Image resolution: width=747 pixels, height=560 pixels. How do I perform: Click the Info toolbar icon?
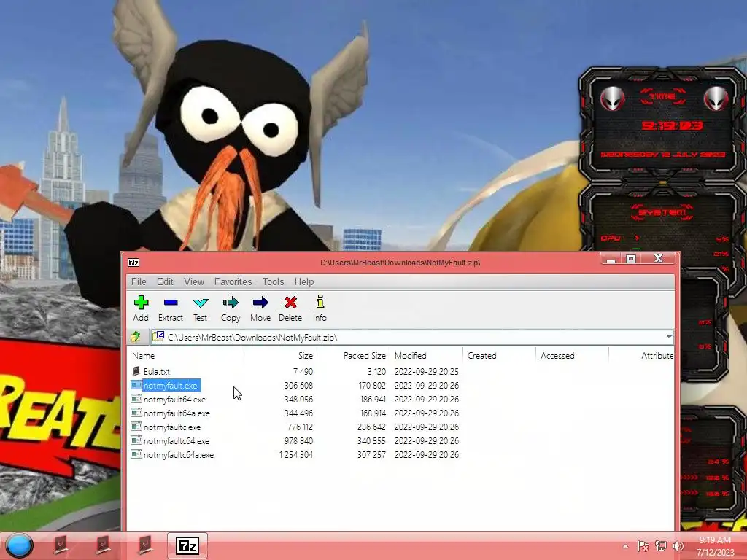point(320,301)
